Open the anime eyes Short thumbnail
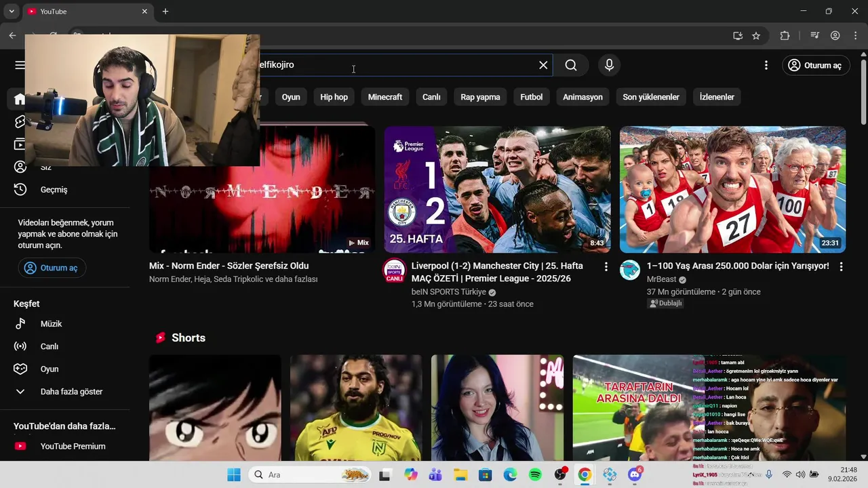 215,407
